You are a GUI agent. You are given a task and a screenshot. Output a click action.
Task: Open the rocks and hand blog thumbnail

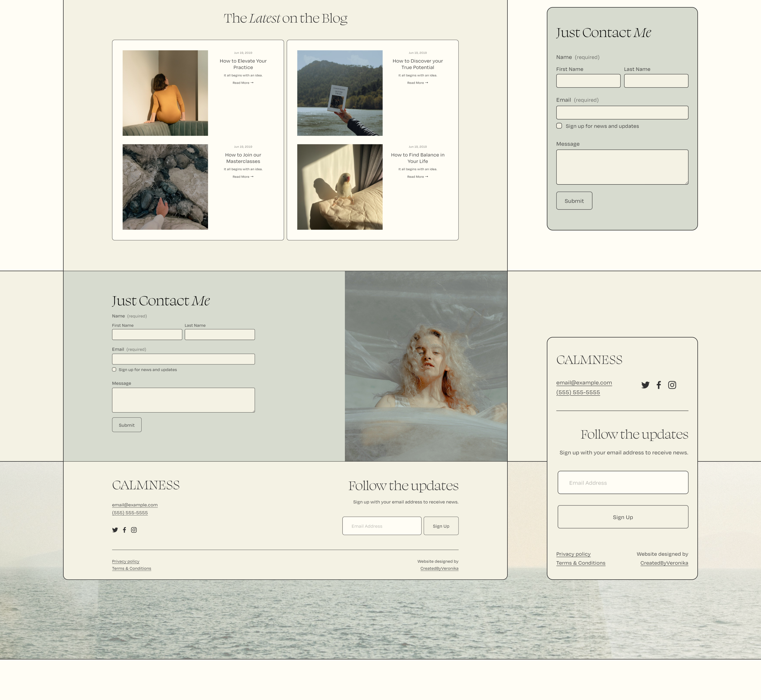pos(165,187)
